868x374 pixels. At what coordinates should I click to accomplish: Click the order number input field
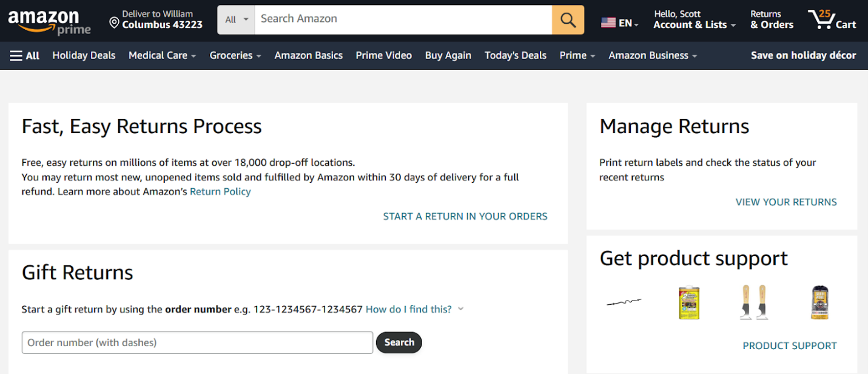197,342
